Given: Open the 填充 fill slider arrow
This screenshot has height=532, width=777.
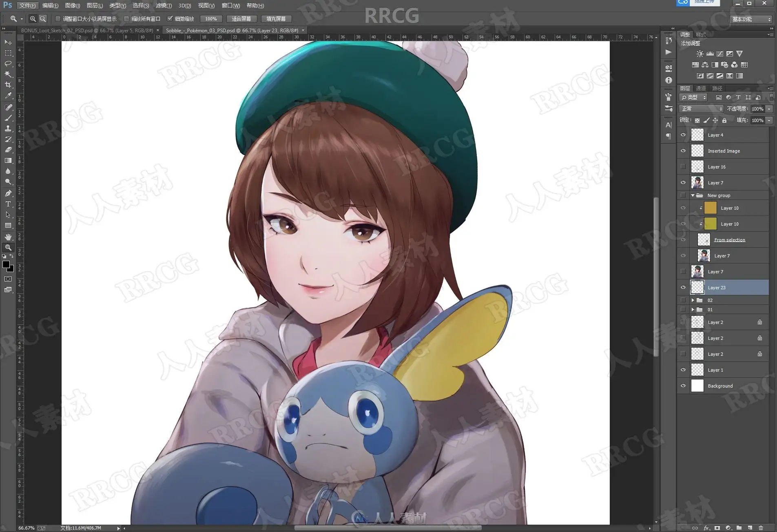Looking at the screenshot, I should tap(769, 120).
